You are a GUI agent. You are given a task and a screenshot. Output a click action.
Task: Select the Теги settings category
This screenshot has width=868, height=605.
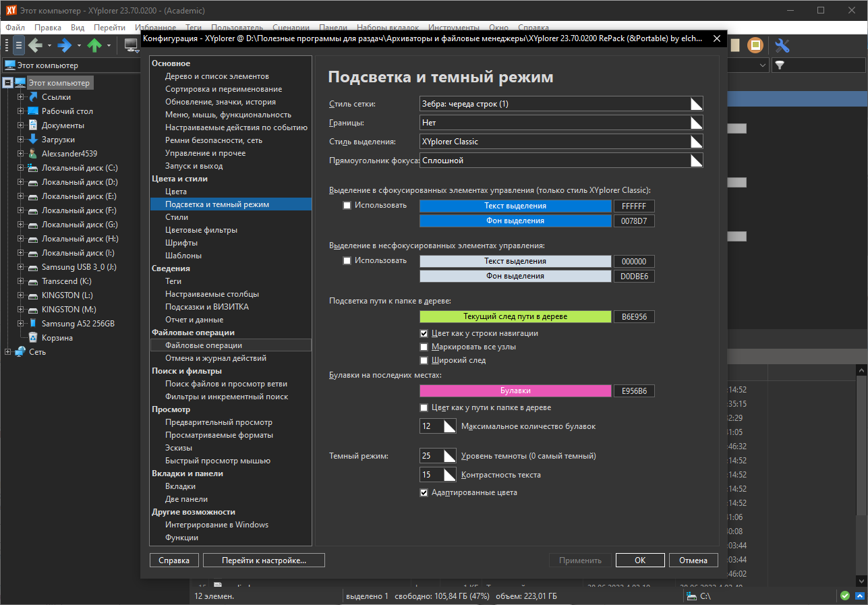point(173,281)
